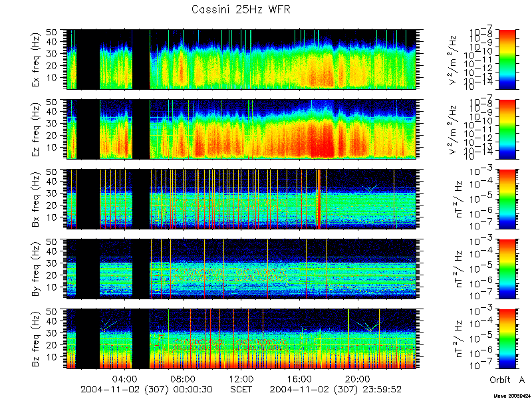Click the 12:00 time tick label
532x399 pixels.
coord(241,378)
